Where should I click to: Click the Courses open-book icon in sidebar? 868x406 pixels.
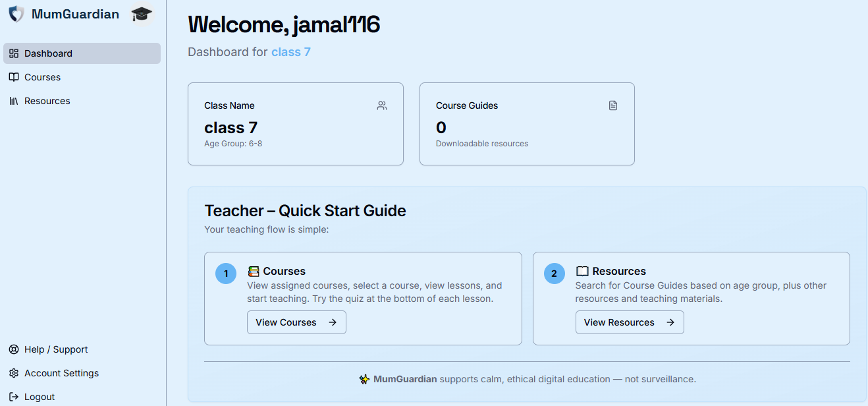pos(14,77)
